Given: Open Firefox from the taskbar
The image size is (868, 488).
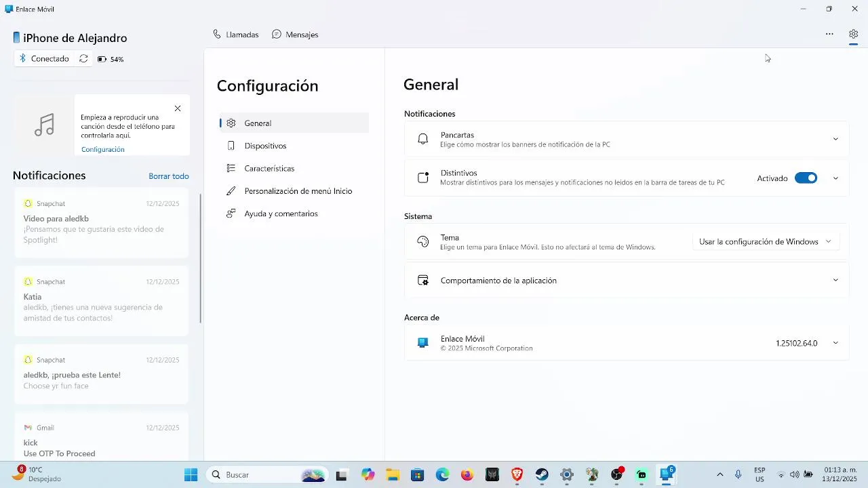Looking at the screenshot, I should (x=467, y=475).
